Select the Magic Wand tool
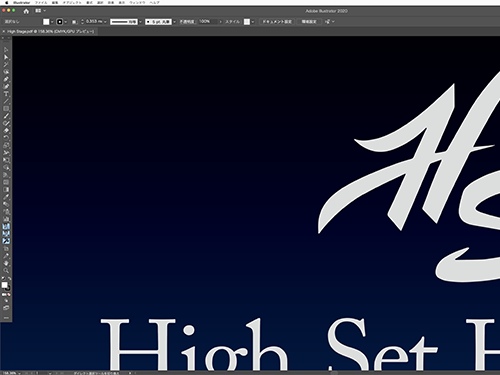500x375 pixels. coord(6,65)
